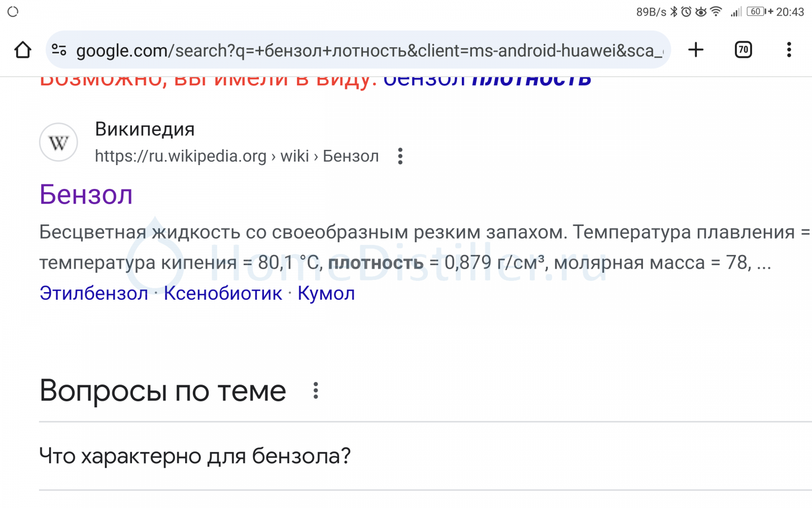Follow the Ксенобиотик sitelink
Viewport: 812px width, 508px height.
click(223, 294)
